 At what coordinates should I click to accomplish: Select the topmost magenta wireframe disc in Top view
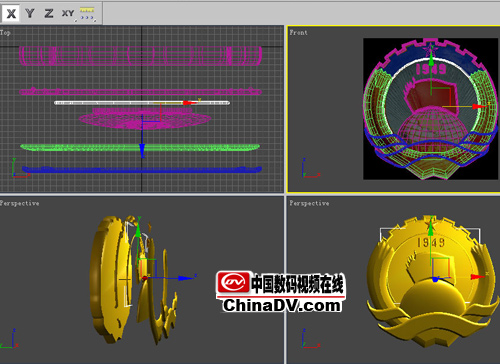(140, 56)
